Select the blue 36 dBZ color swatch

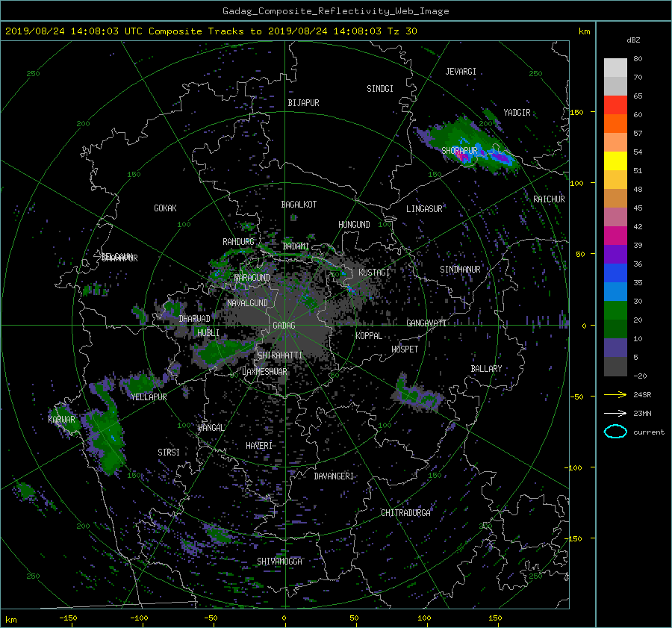tap(615, 273)
